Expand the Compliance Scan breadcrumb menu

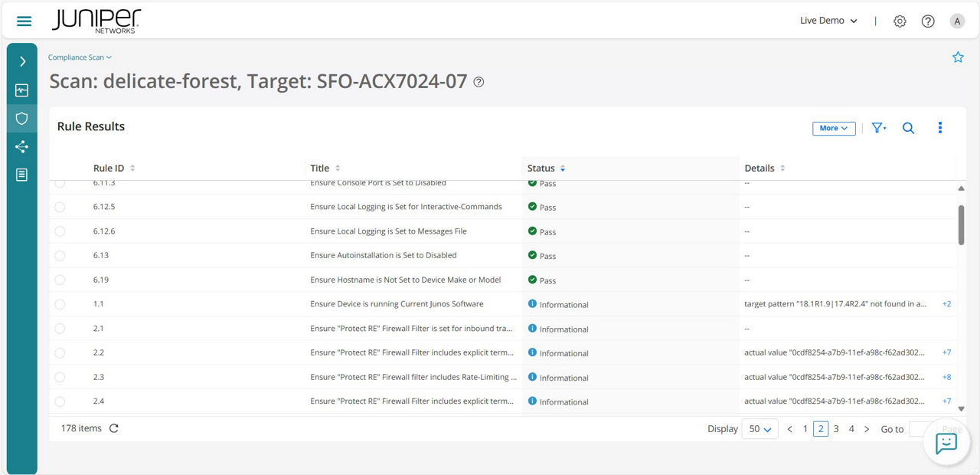click(x=80, y=57)
